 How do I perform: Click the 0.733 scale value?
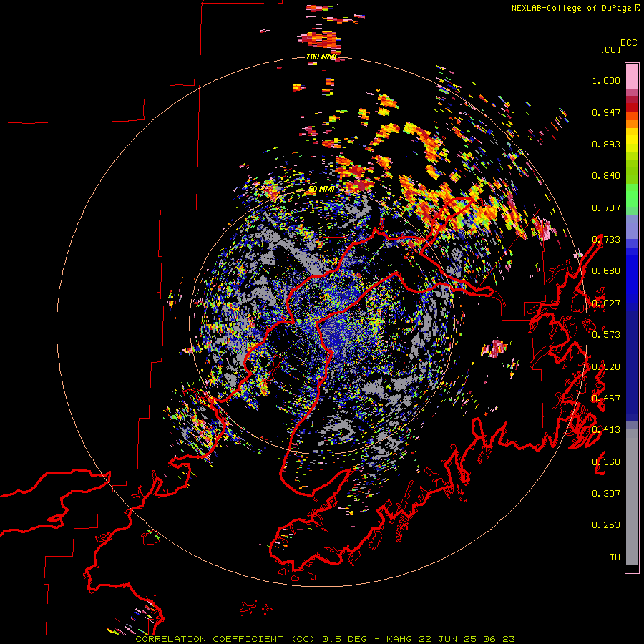click(x=606, y=240)
